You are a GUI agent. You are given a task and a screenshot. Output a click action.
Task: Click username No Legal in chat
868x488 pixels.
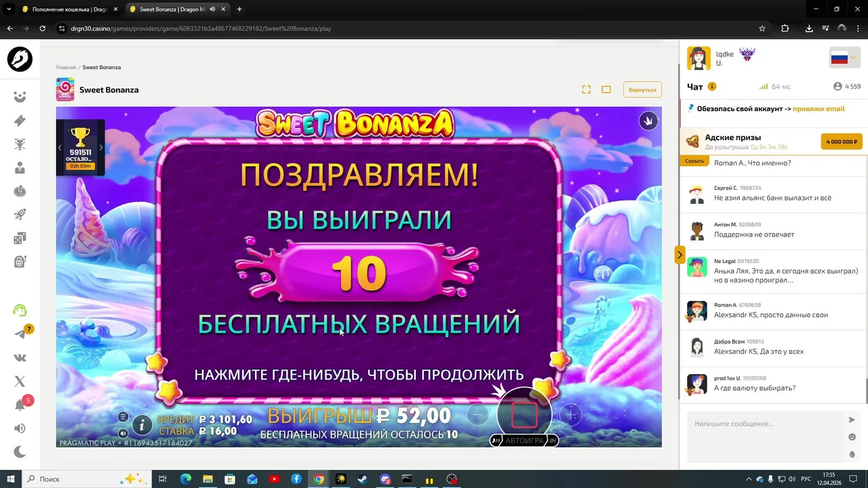pos(724,261)
